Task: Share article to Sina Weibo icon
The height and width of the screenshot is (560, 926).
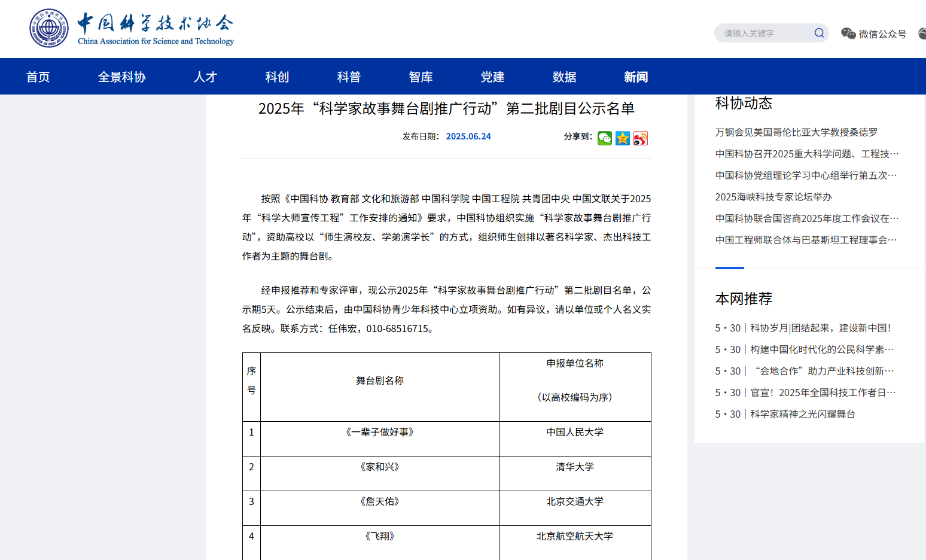Action: [640, 138]
